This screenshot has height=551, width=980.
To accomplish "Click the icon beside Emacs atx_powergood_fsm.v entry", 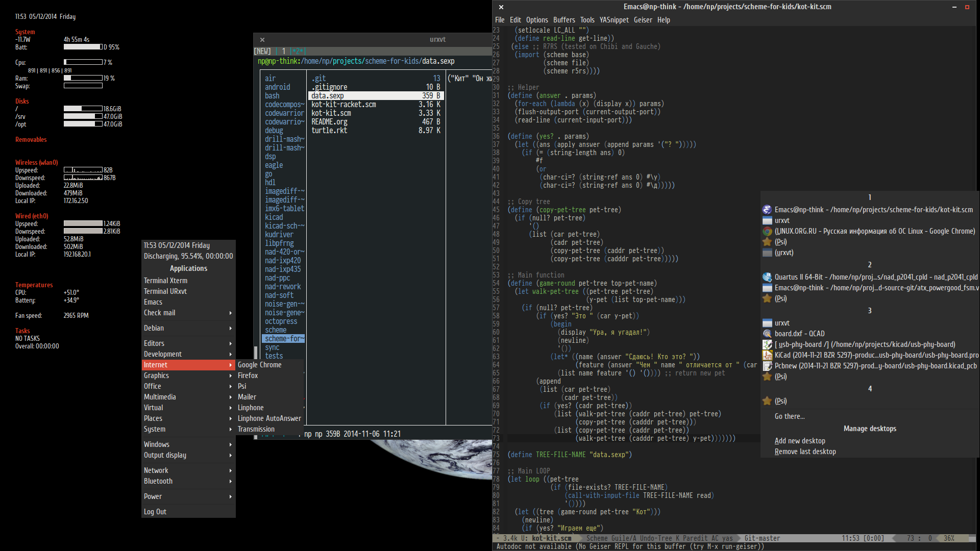I will (x=767, y=288).
